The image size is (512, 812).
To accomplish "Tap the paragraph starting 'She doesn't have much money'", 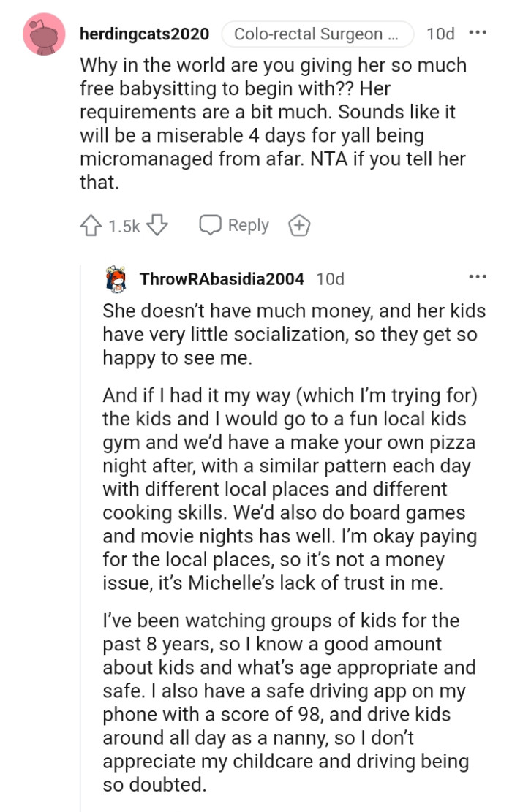I will click(x=294, y=334).
